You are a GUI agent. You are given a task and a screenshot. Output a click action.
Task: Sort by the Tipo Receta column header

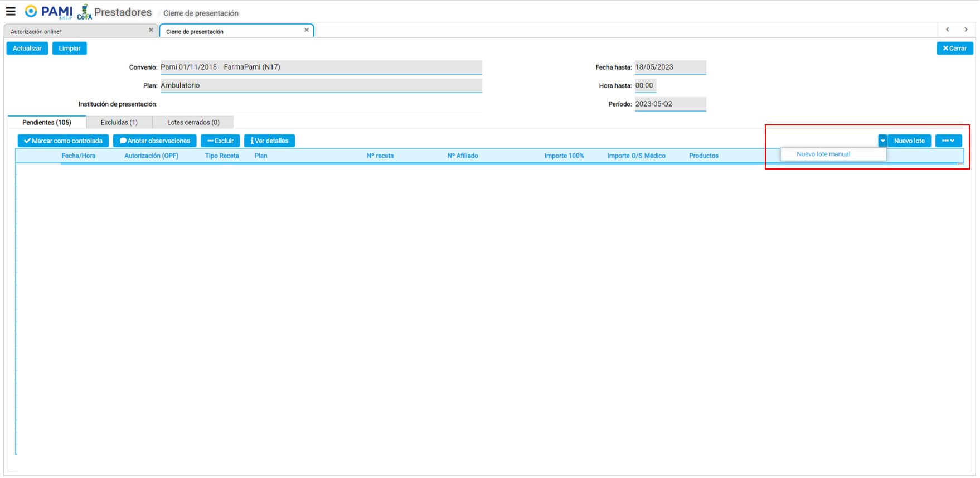[x=222, y=156]
